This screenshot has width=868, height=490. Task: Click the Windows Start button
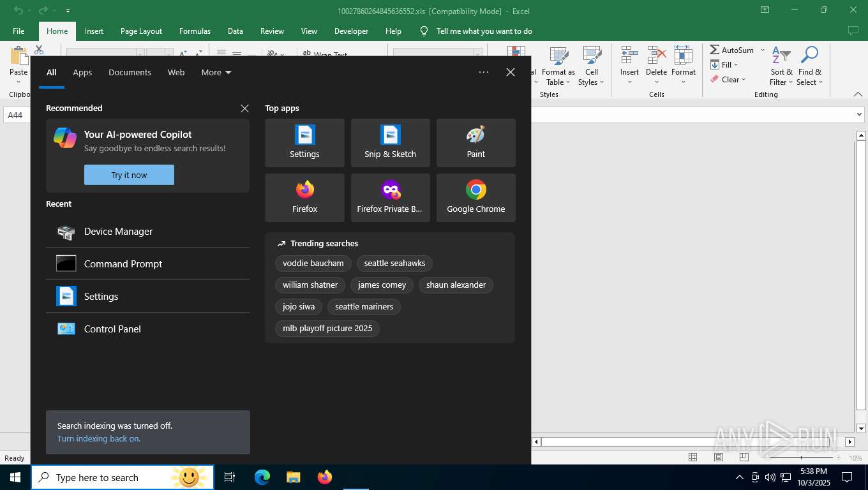[x=15, y=477]
